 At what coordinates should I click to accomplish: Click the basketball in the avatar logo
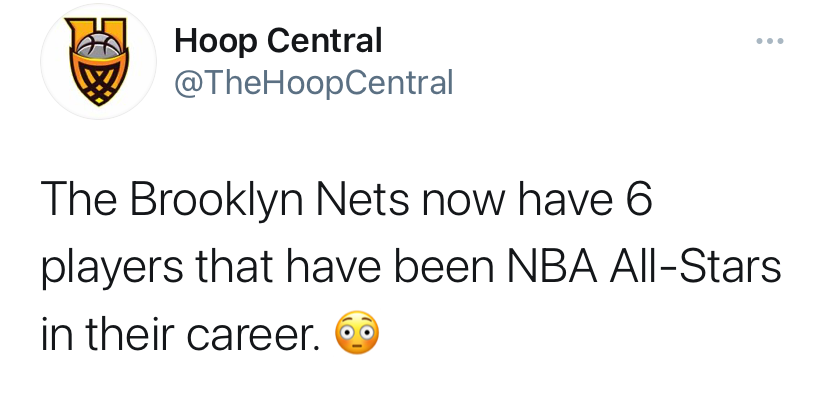tap(96, 44)
